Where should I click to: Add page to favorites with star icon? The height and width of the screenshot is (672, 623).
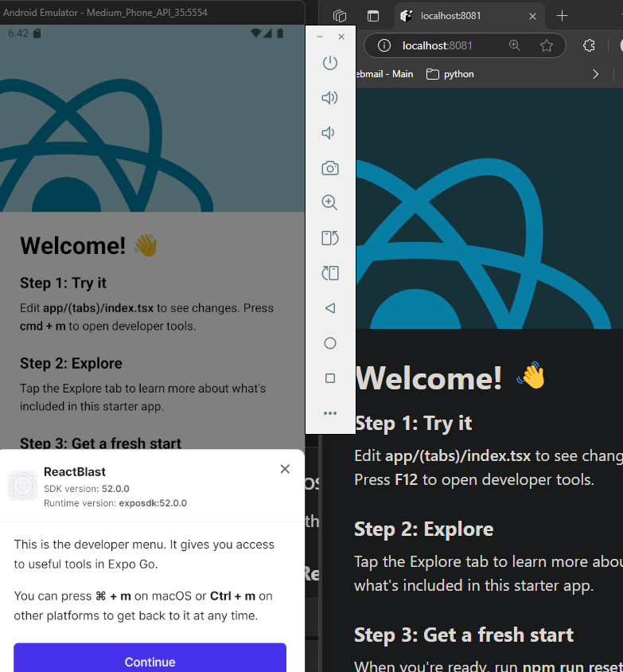(x=546, y=45)
